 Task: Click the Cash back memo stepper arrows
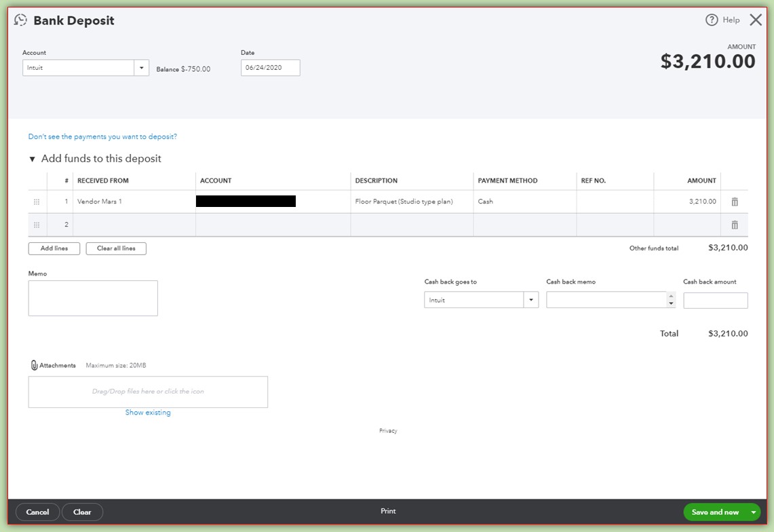click(672, 299)
